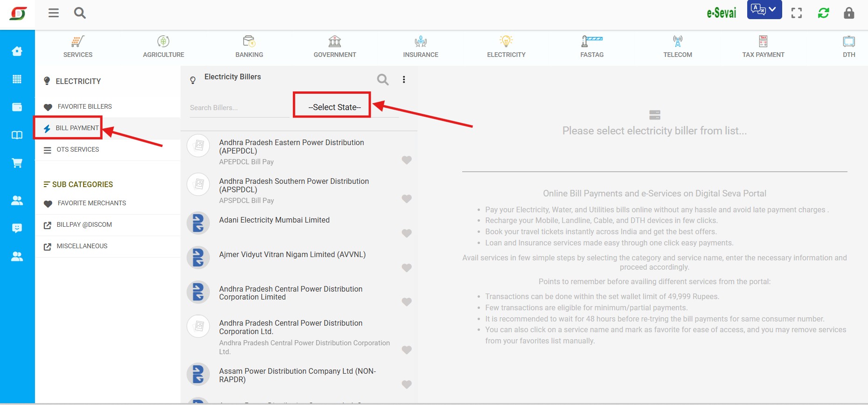The width and height of the screenshot is (868, 405).
Task: Open the hamburger menu in top bar
Action: [x=54, y=13]
